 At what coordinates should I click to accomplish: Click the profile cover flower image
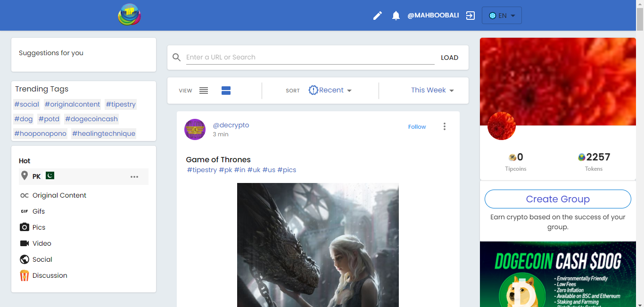[558, 82]
